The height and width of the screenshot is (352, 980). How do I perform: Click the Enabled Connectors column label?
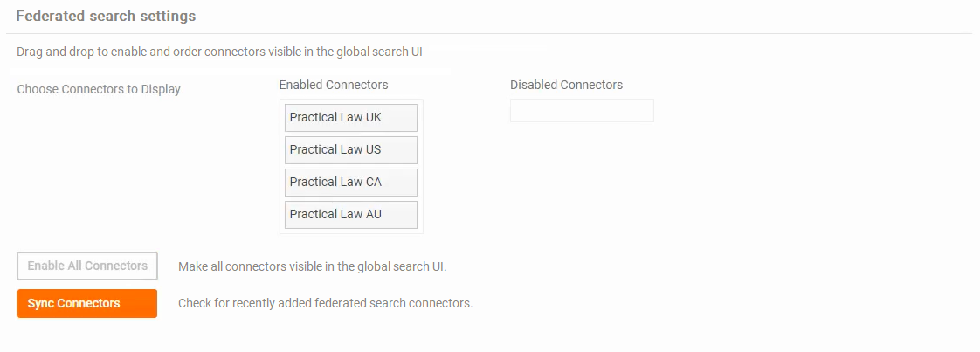coord(334,85)
